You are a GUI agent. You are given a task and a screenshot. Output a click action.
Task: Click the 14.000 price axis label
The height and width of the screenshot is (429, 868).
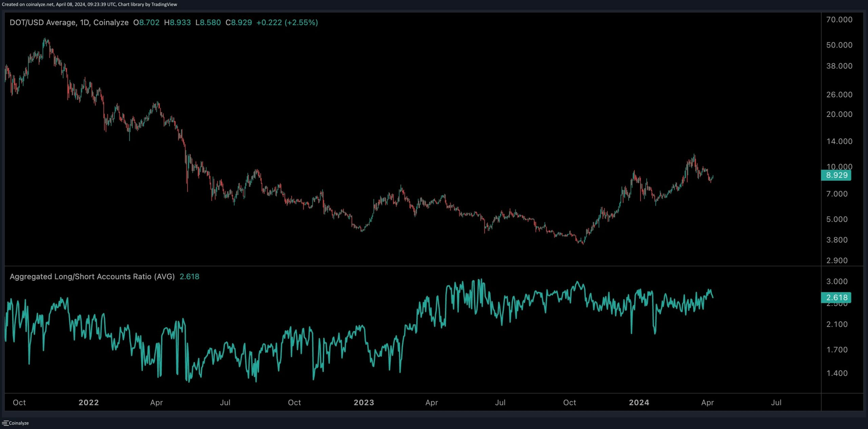pos(839,141)
